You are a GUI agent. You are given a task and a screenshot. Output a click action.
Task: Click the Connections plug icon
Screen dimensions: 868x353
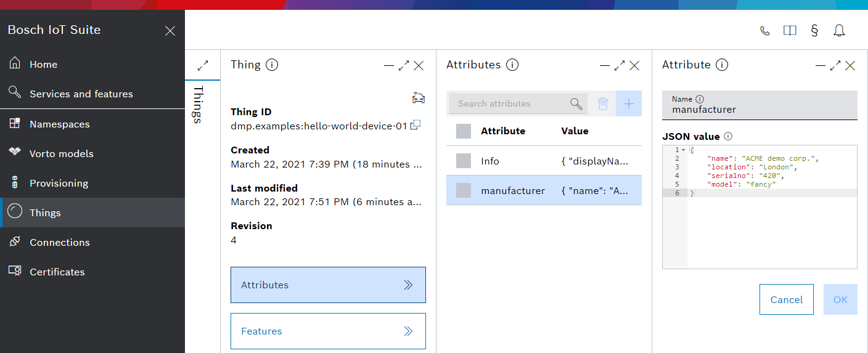[x=15, y=241]
